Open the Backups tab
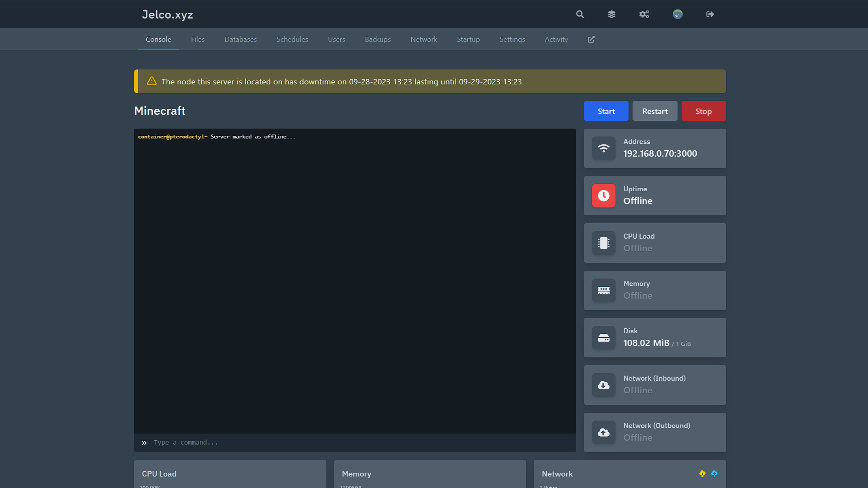 [377, 39]
